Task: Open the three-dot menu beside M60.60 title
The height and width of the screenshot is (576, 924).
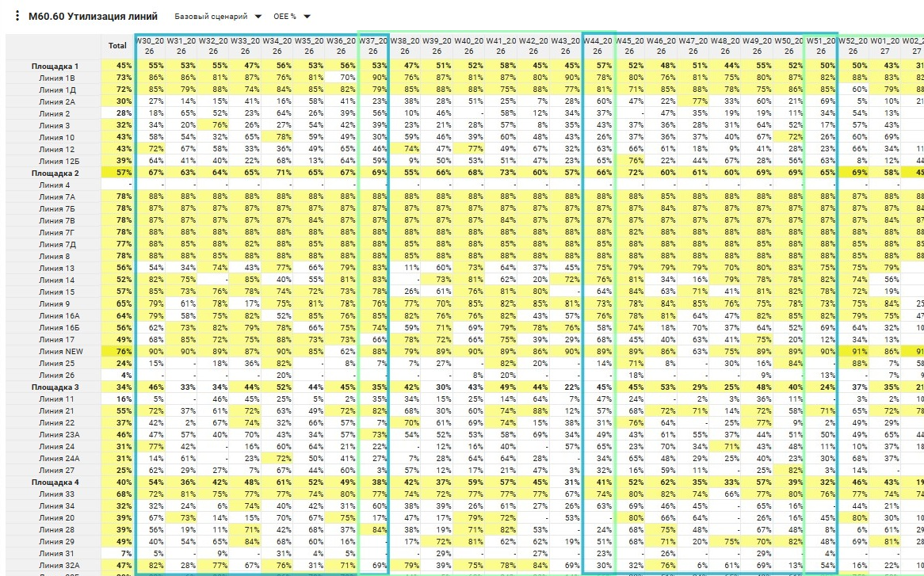Action: tap(17, 16)
